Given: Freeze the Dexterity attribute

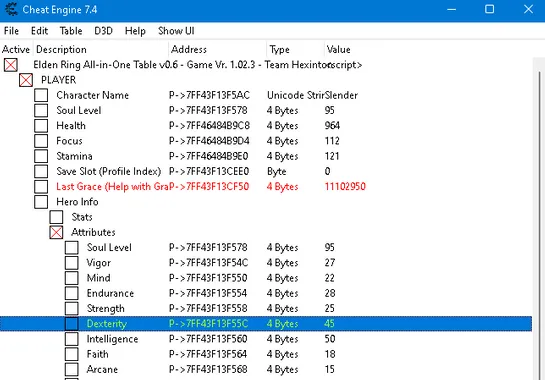Looking at the screenshot, I should [72, 324].
